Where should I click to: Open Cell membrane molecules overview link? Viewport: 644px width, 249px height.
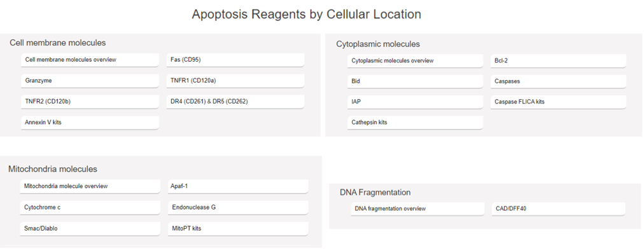click(90, 60)
